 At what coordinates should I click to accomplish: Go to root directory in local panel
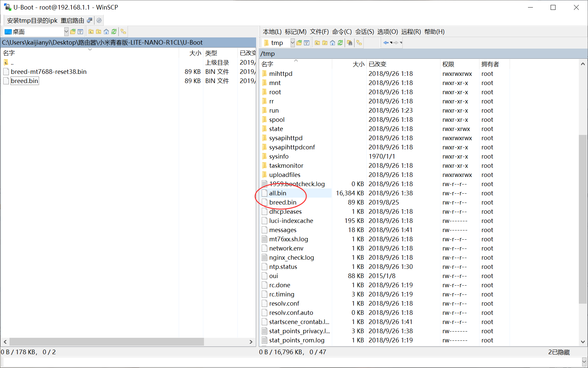click(98, 32)
